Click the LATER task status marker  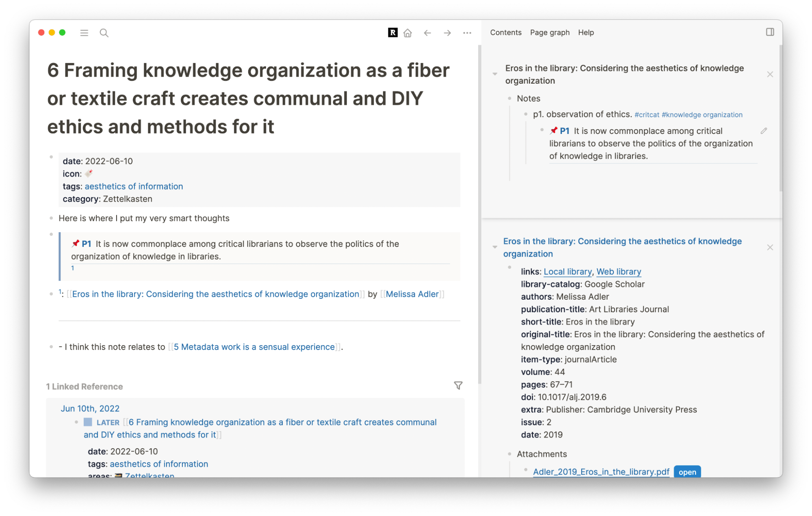click(x=108, y=423)
